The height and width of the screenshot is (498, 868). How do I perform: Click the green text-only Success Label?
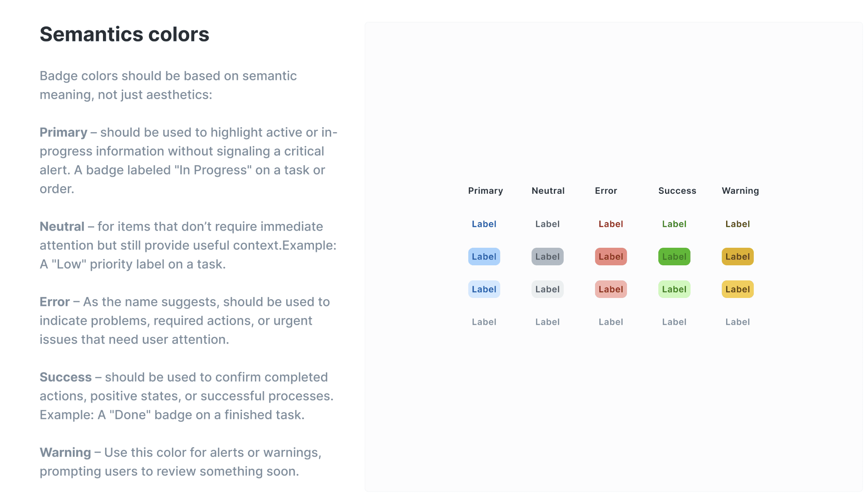click(x=674, y=224)
